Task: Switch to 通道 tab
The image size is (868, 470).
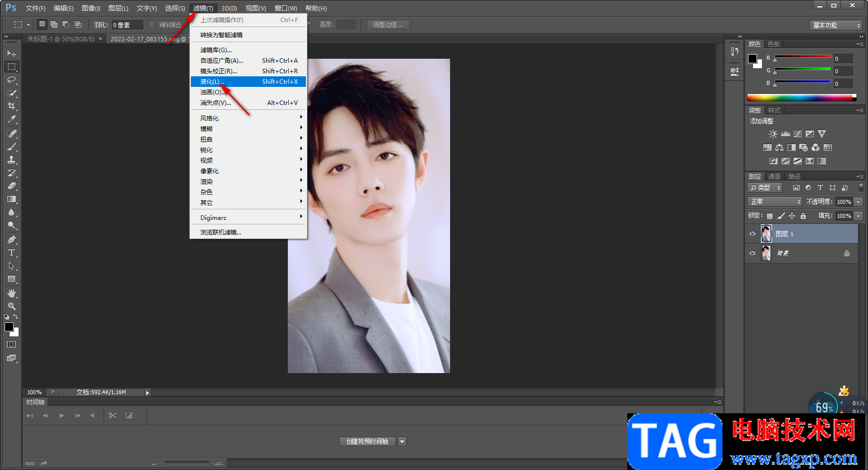Action: [774, 176]
